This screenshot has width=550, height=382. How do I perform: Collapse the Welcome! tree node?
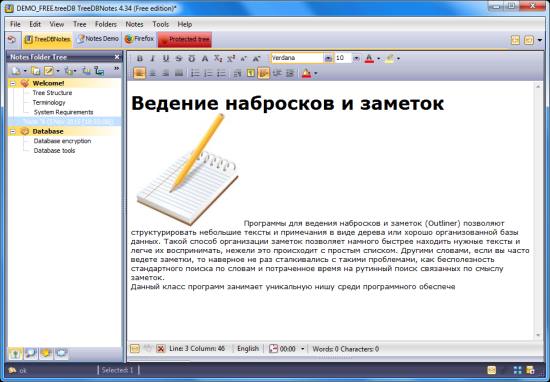[x=13, y=83]
